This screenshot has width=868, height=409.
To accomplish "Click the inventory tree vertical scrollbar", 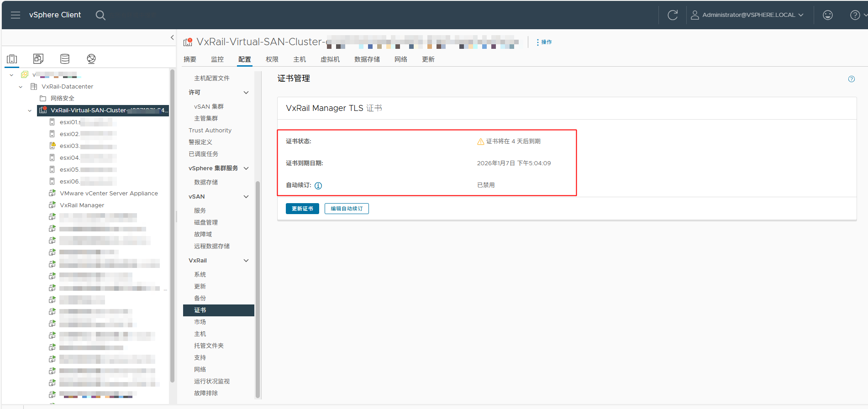I will tap(172, 225).
